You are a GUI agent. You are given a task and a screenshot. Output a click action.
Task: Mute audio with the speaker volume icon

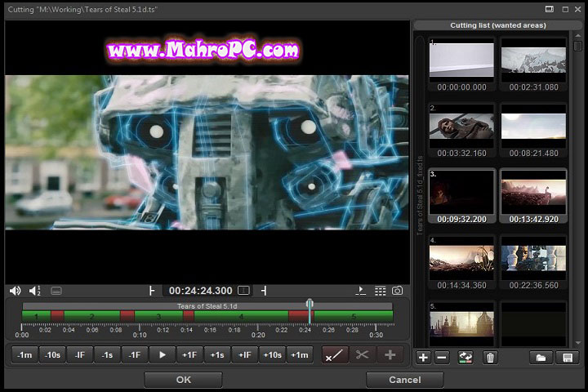[15, 291]
